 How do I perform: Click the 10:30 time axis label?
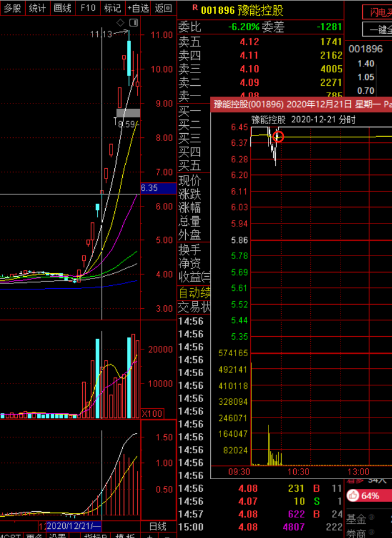(x=298, y=472)
